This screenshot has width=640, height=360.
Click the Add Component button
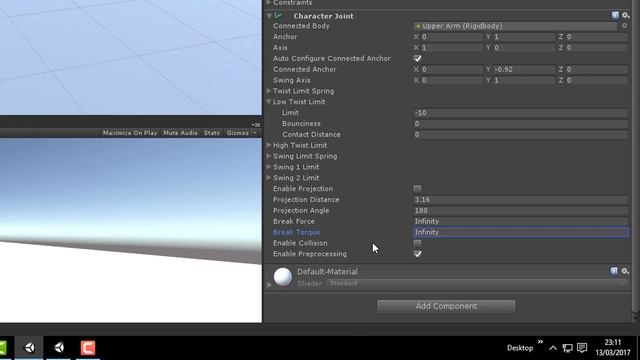point(446,306)
